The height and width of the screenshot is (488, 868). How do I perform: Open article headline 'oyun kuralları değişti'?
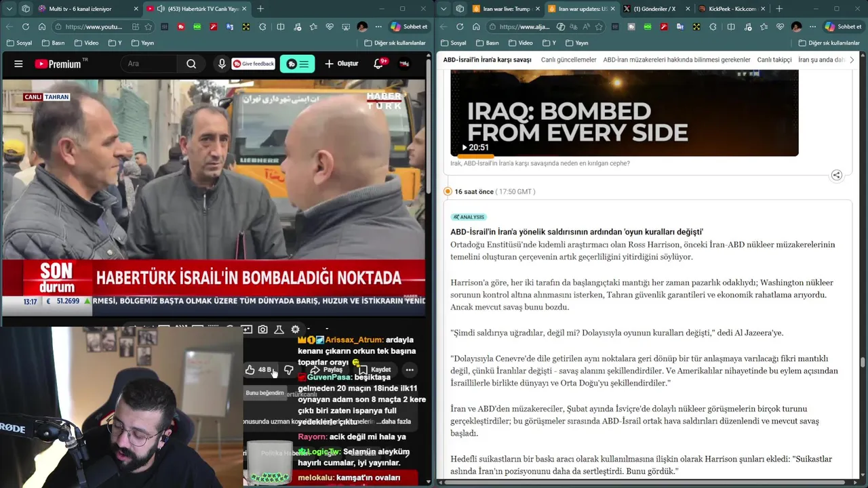coord(576,232)
